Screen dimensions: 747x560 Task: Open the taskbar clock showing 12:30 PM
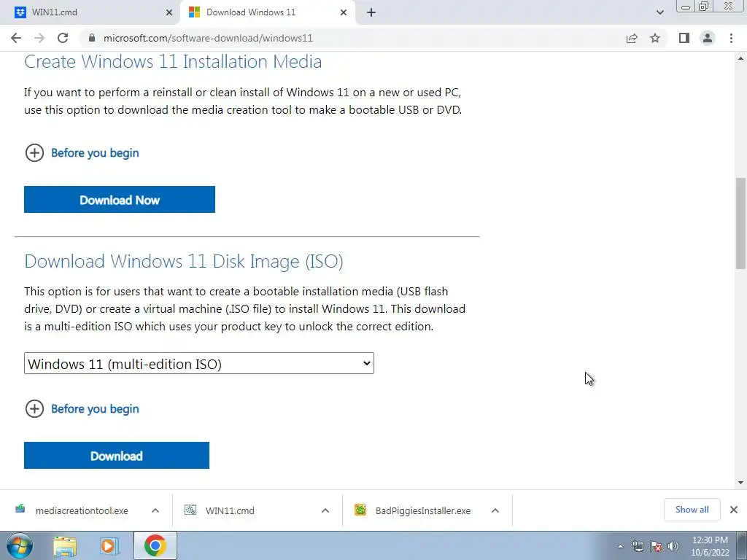point(710,546)
